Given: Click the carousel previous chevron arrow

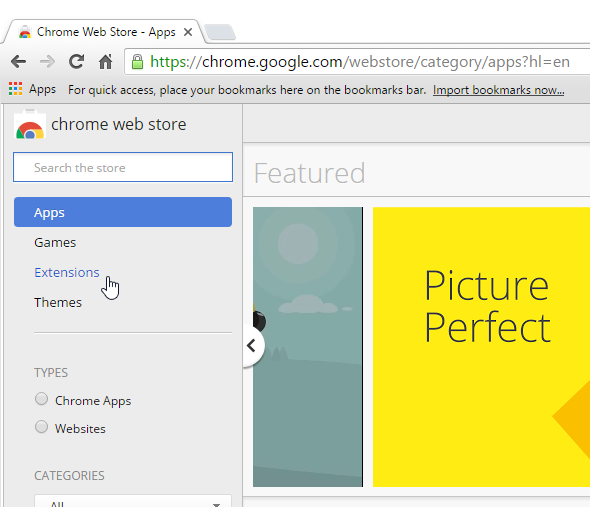Looking at the screenshot, I should coord(252,345).
